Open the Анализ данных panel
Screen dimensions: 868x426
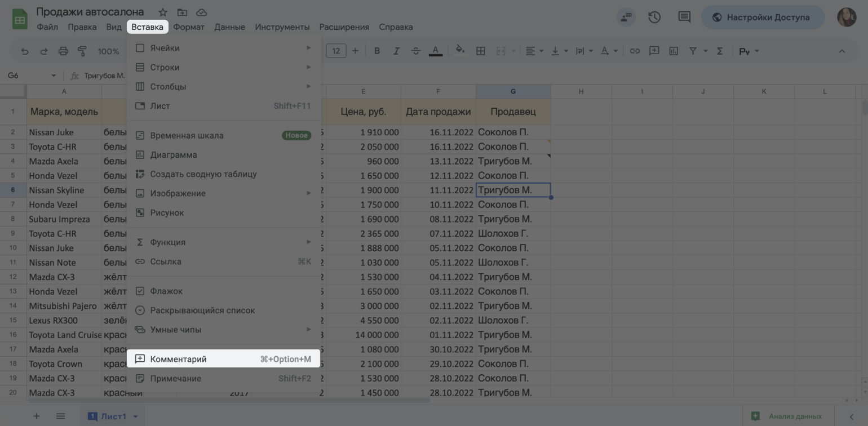click(x=787, y=416)
